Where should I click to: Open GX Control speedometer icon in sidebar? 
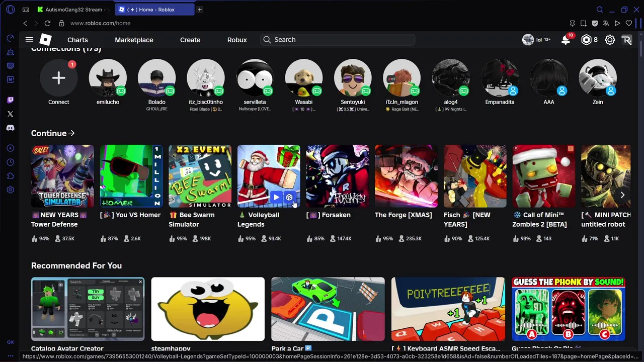tap(10, 38)
